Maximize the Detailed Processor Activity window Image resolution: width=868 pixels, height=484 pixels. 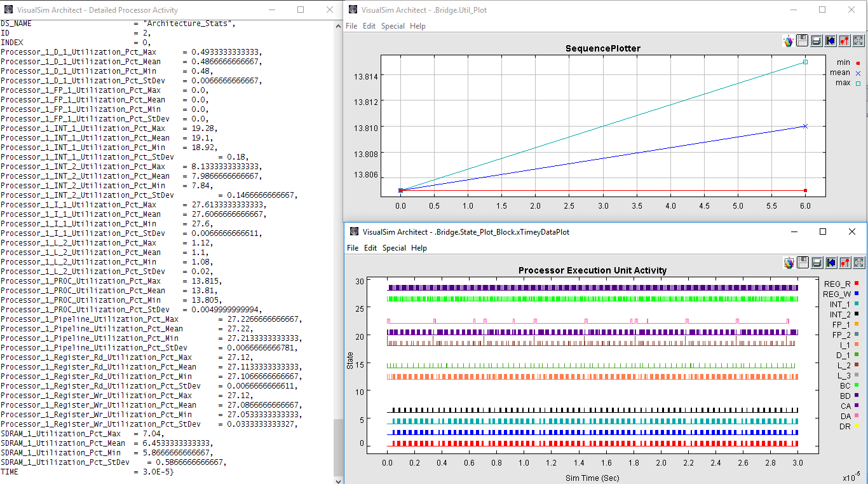tap(301, 10)
